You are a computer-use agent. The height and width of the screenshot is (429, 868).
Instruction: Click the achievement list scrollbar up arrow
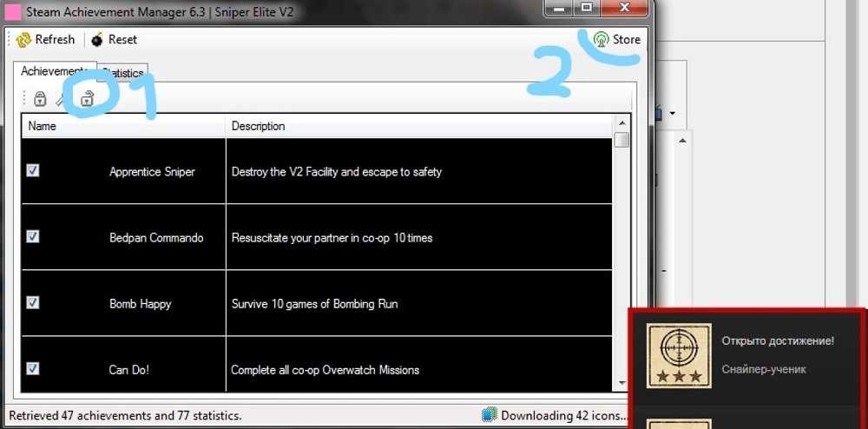pos(621,123)
